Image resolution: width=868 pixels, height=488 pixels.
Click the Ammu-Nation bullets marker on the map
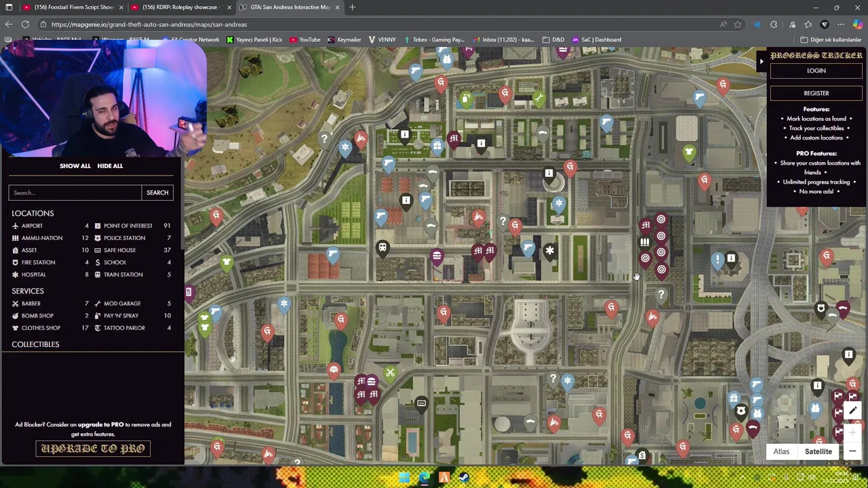point(644,242)
